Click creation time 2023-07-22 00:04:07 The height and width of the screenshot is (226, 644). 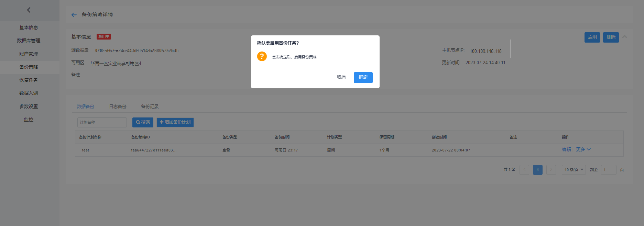coord(451,150)
